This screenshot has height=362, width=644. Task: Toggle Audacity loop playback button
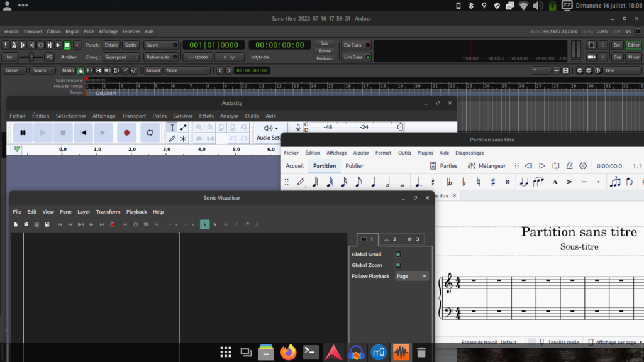150,133
